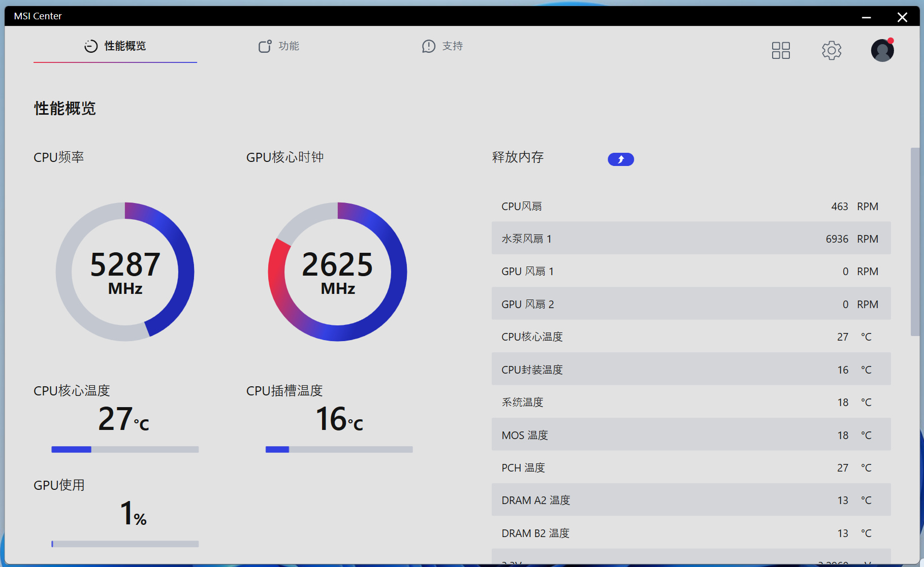
Task: Switch to the 支持 tab
Action: [442, 46]
